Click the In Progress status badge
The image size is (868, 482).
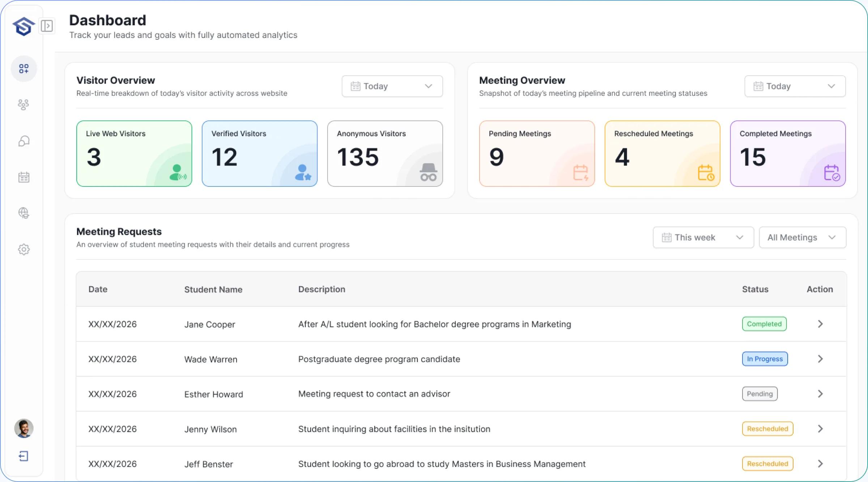(x=765, y=359)
